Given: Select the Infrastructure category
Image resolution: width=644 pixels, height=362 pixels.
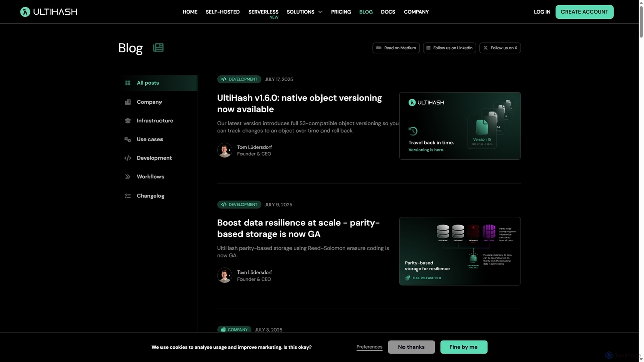Looking at the screenshot, I should (158, 121).
